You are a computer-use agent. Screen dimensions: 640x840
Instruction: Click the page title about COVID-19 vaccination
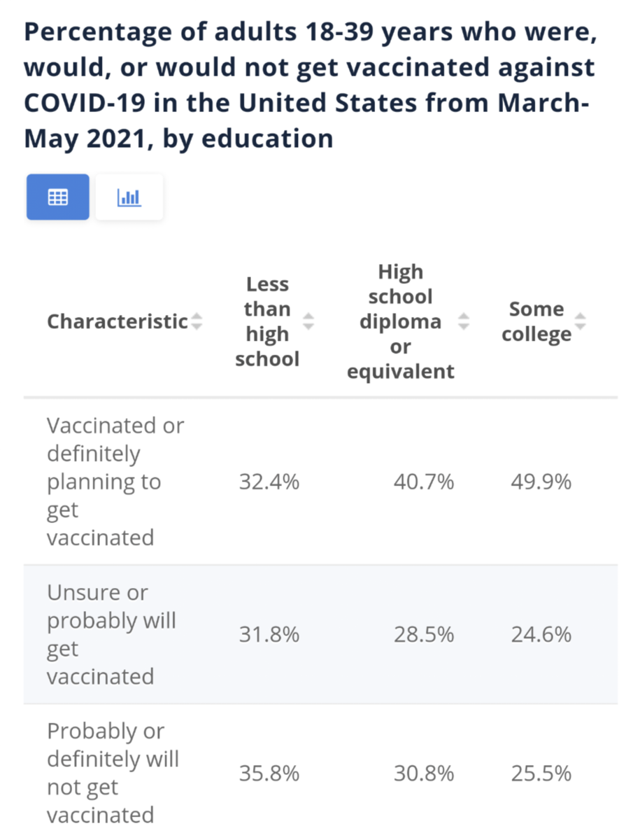pyautogui.click(x=310, y=86)
